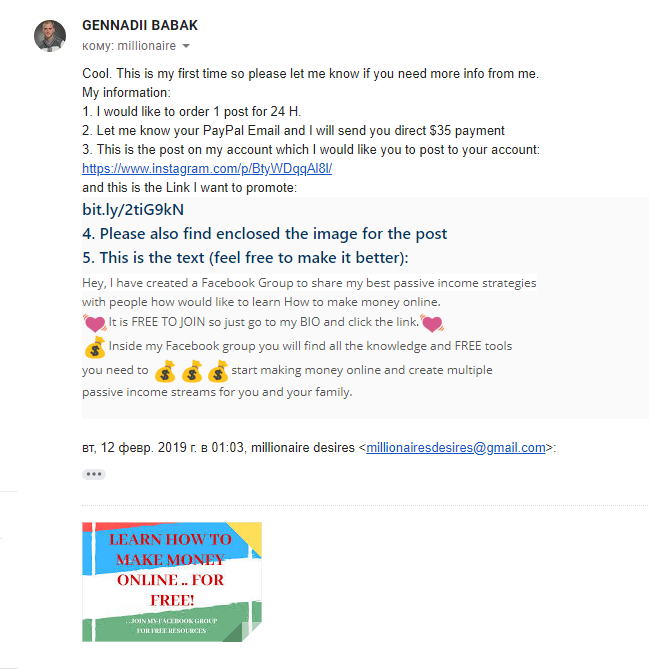The image size is (649, 669).
Task: Click the line "4. Please also find enclosed"
Action: (265, 234)
